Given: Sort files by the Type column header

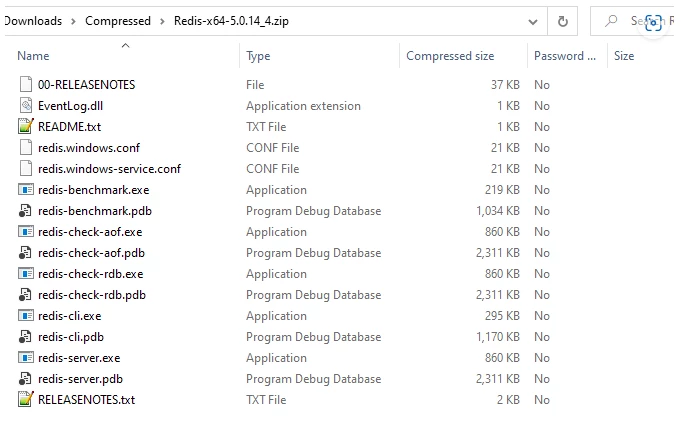Looking at the screenshot, I should [x=258, y=56].
